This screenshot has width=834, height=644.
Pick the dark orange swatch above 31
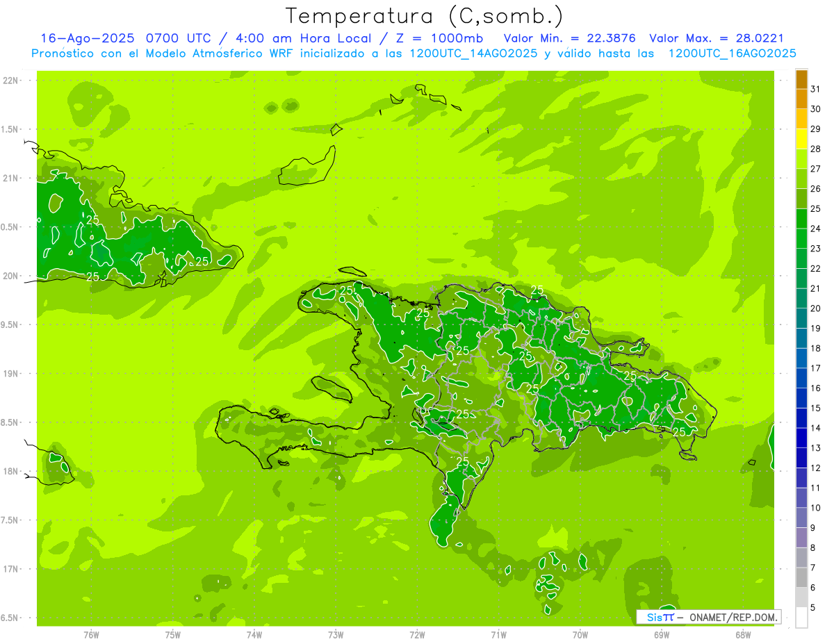(801, 79)
